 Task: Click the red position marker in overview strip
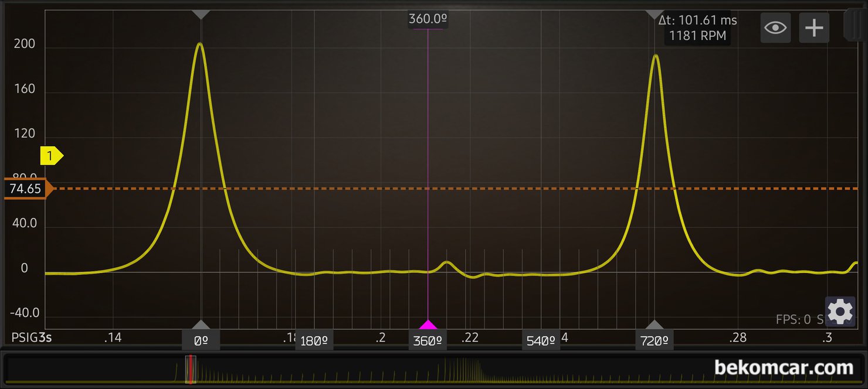tap(190, 370)
